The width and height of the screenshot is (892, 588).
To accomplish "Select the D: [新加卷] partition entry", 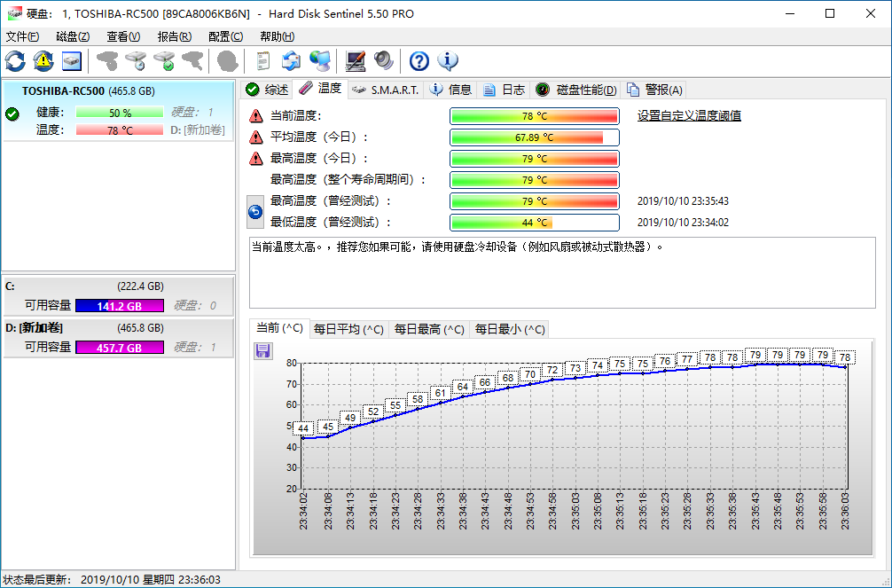I will point(118,338).
